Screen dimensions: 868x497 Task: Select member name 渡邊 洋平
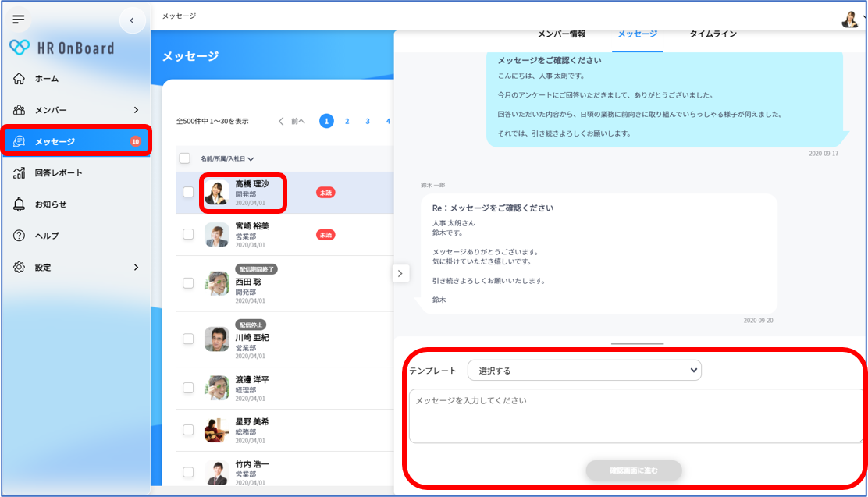pyautogui.click(x=252, y=380)
